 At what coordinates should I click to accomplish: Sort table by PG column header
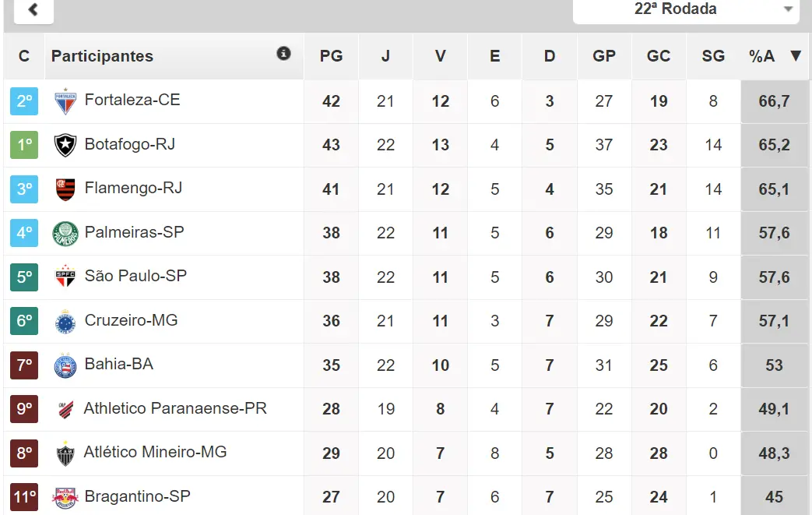(331, 56)
